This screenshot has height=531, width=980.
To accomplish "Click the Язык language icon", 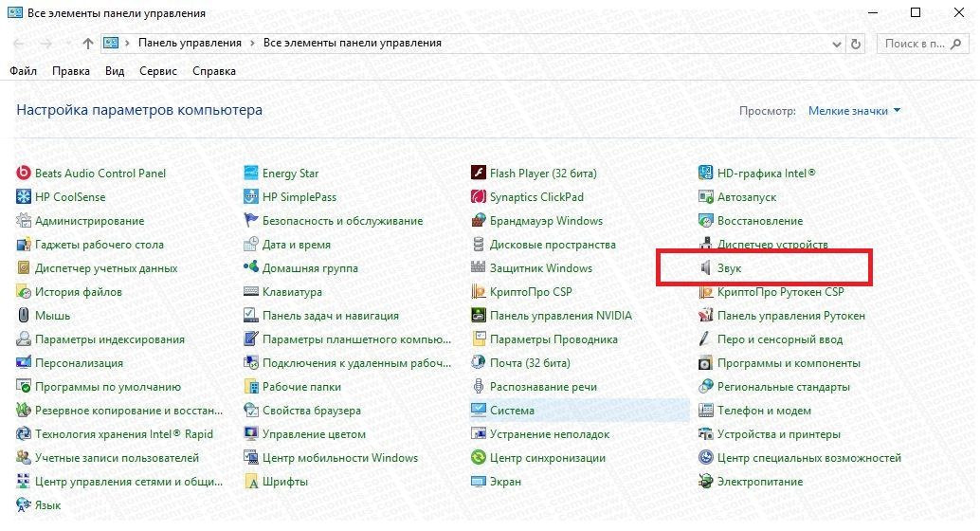I will pos(23,505).
